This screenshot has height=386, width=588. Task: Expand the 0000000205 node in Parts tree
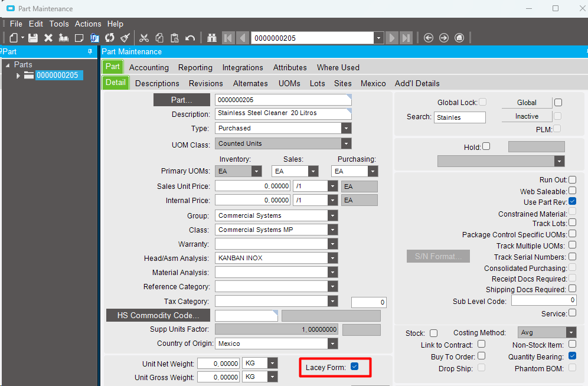18,76
